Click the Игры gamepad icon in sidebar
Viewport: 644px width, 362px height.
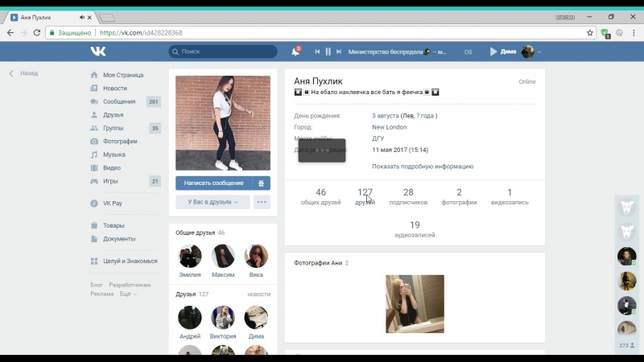pyautogui.click(x=94, y=181)
